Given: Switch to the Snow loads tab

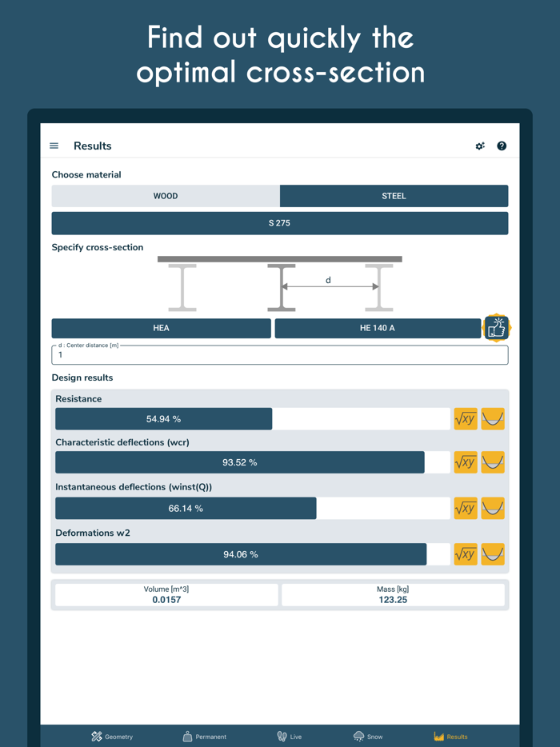Looking at the screenshot, I should click(368, 737).
